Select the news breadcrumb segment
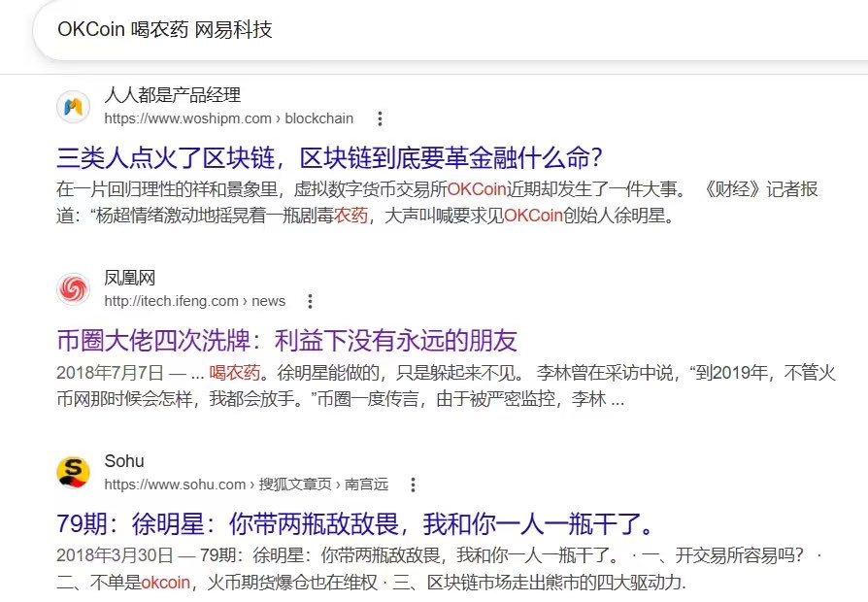The width and height of the screenshot is (868, 602). pyautogui.click(x=275, y=301)
